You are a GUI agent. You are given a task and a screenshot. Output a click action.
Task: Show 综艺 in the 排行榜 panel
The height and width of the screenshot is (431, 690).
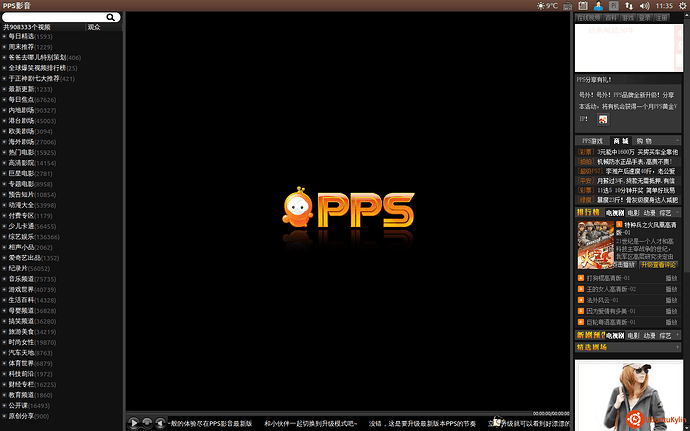click(x=665, y=213)
